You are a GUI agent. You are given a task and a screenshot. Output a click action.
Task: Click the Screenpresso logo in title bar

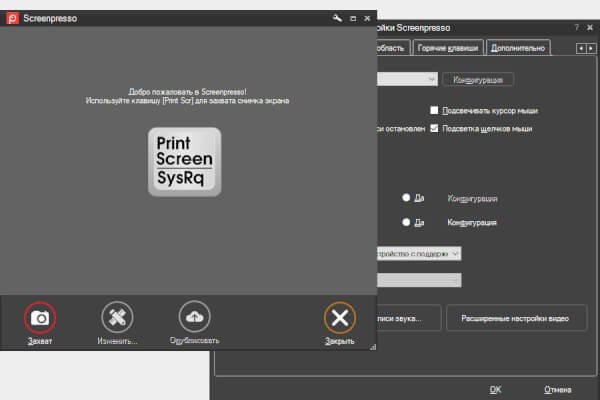click(12, 18)
